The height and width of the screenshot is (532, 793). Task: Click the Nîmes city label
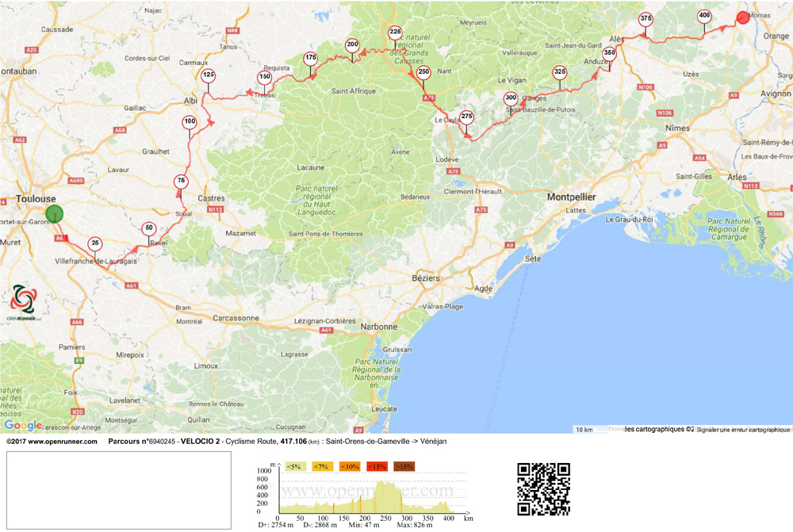click(x=678, y=128)
